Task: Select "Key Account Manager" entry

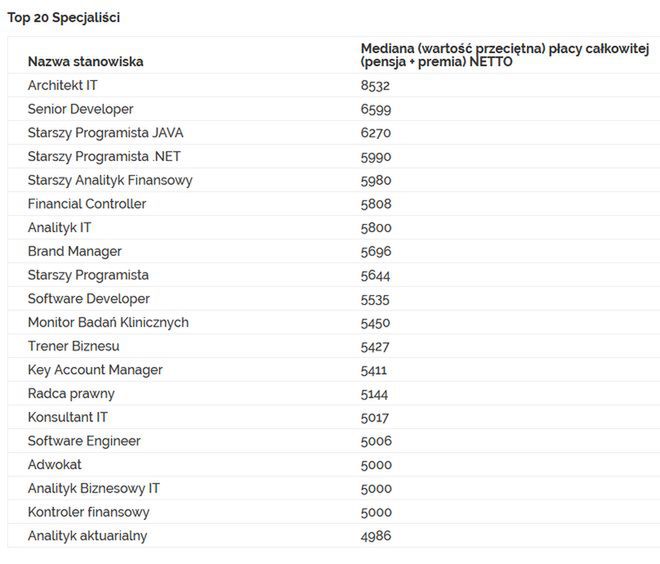Action: coord(95,370)
